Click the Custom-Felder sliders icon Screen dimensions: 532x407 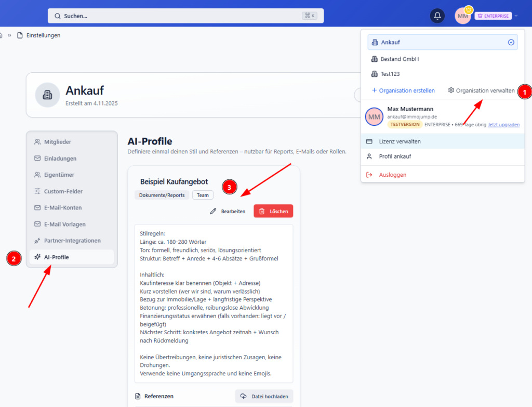[37, 191]
